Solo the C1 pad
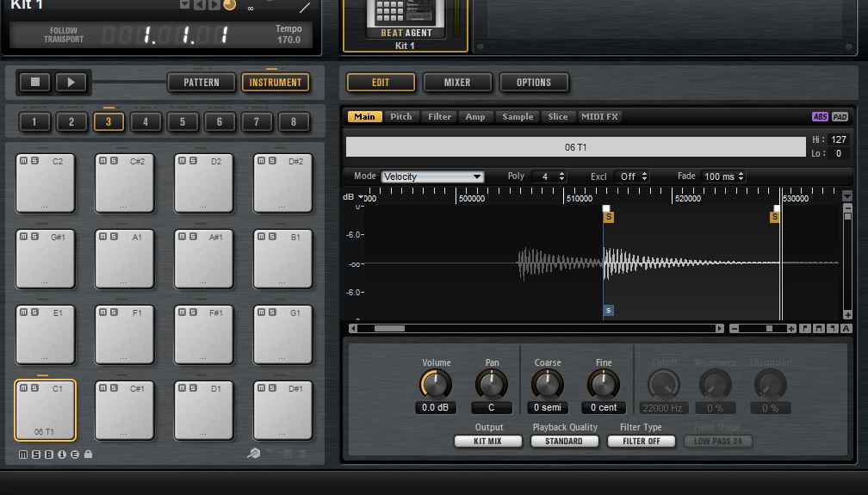The image size is (868, 495). tap(34, 388)
